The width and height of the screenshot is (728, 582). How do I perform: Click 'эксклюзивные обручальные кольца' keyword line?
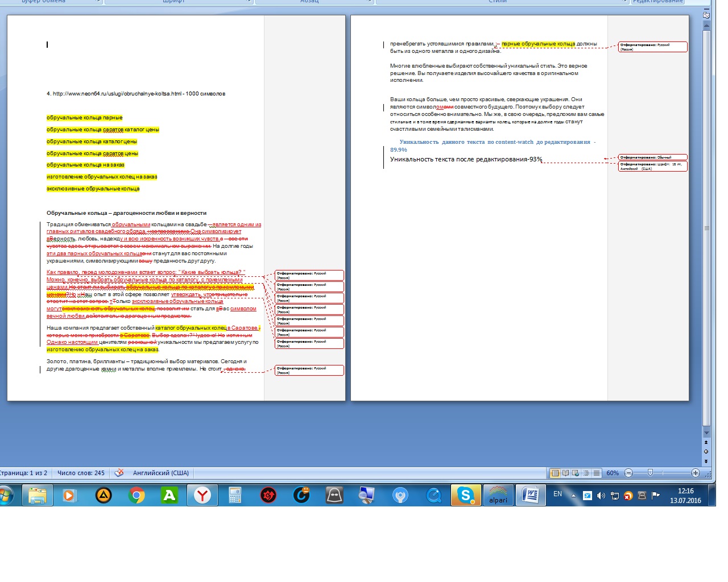point(93,189)
